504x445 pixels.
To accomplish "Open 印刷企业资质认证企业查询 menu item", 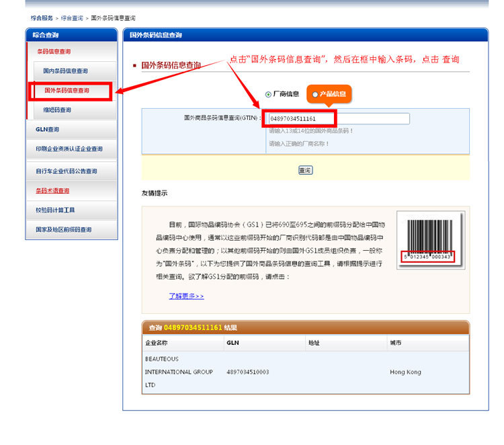I will 69,149.
